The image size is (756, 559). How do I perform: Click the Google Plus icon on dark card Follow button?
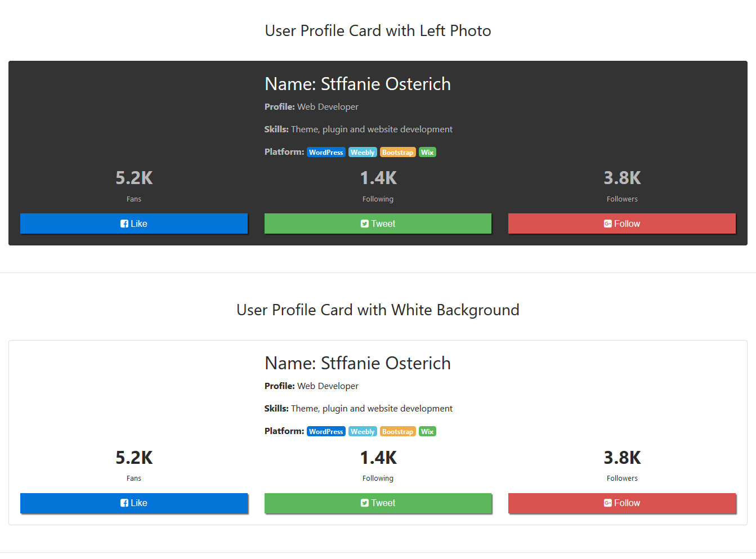[608, 224]
